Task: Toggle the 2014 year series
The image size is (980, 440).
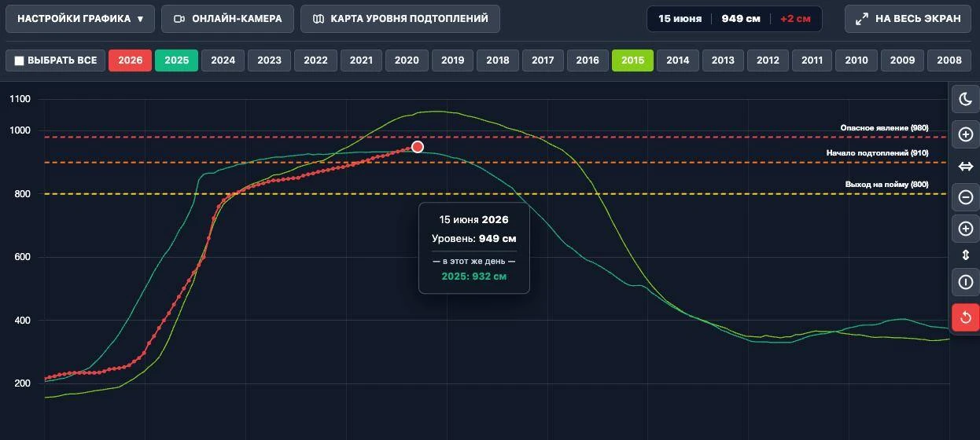Action: coord(677,60)
